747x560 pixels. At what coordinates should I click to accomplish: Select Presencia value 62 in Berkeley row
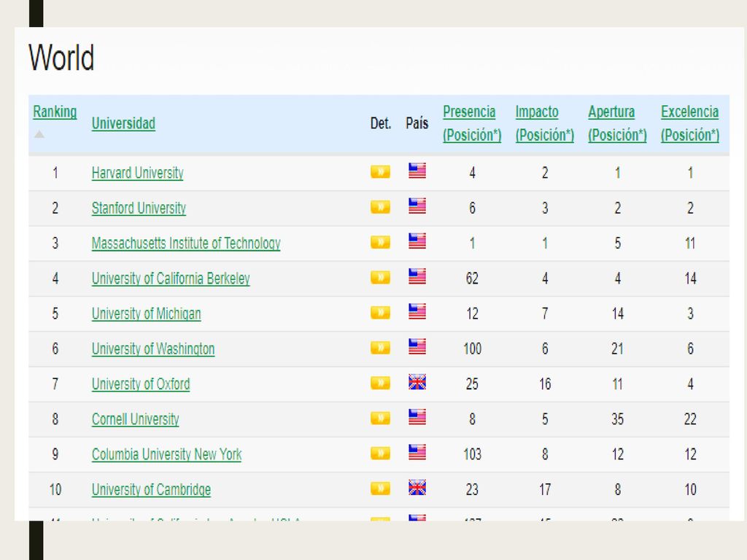472,279
